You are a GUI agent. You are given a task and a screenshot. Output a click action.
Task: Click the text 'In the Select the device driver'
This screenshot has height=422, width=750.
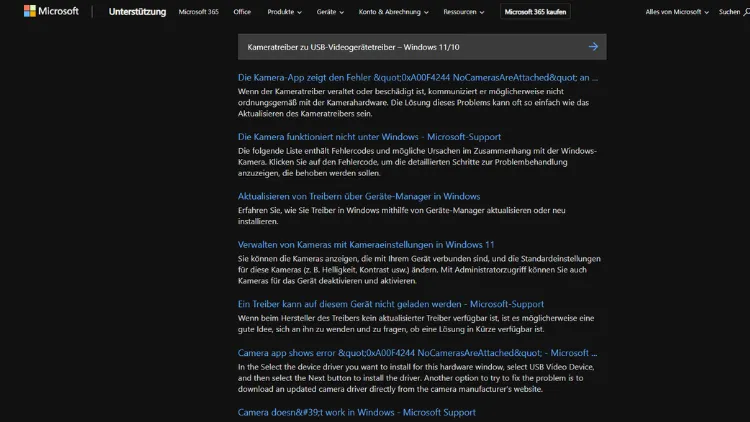tap(293, 366)
